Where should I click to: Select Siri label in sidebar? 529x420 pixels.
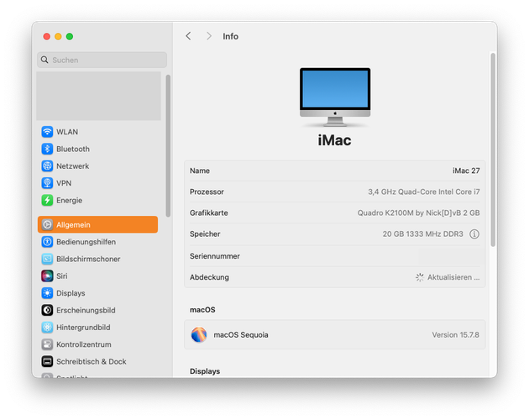62,276
